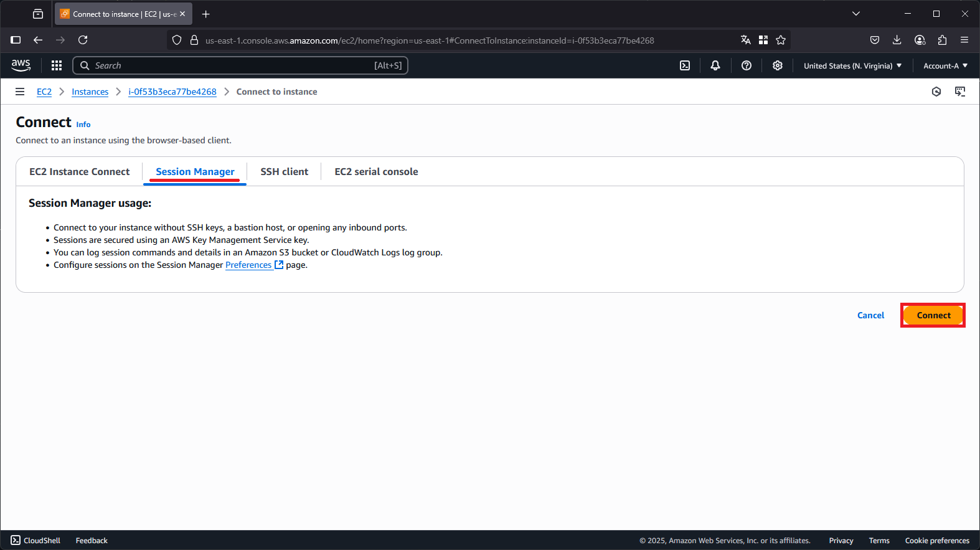The image size is (980, 550).
Task: Open the Session Manager Preferences link
Action: coord(254,265)
